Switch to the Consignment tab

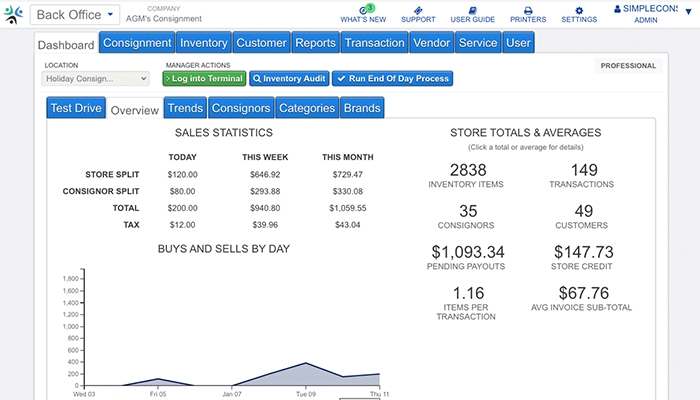[137, 43]
